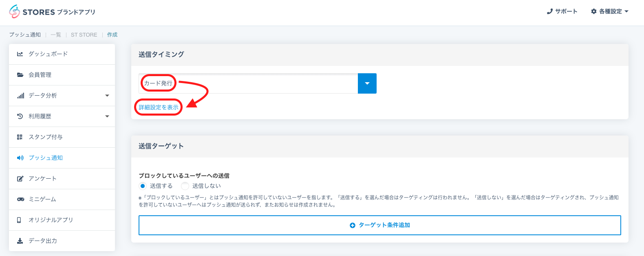Click the data export download icon
Screen dimensions: 644x256
point(20,241)
